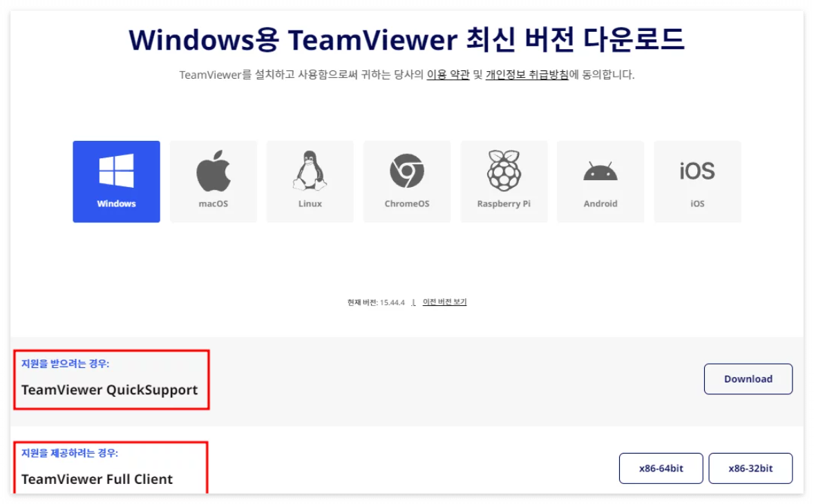Click the TeamViewer QuickSupport product name
Image resolution: width=814 pixels, height=504 pixels.
[109, 389]
